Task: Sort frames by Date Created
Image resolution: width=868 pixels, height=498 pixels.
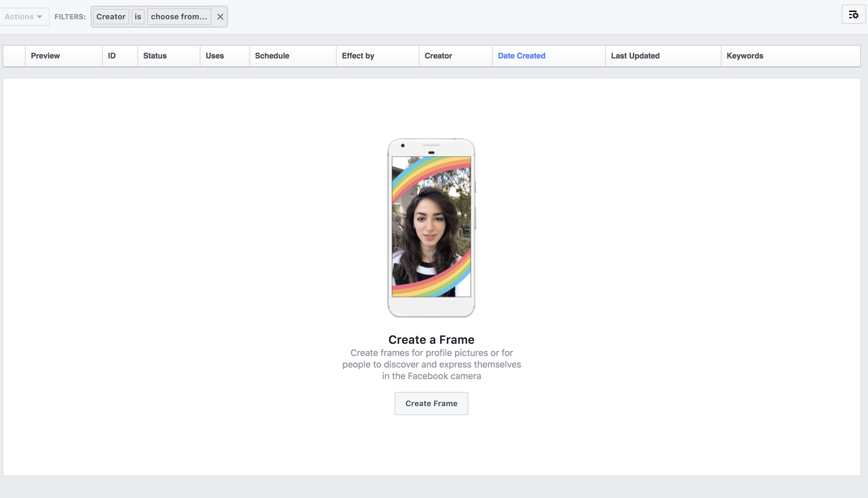Action: coord(521,56)
